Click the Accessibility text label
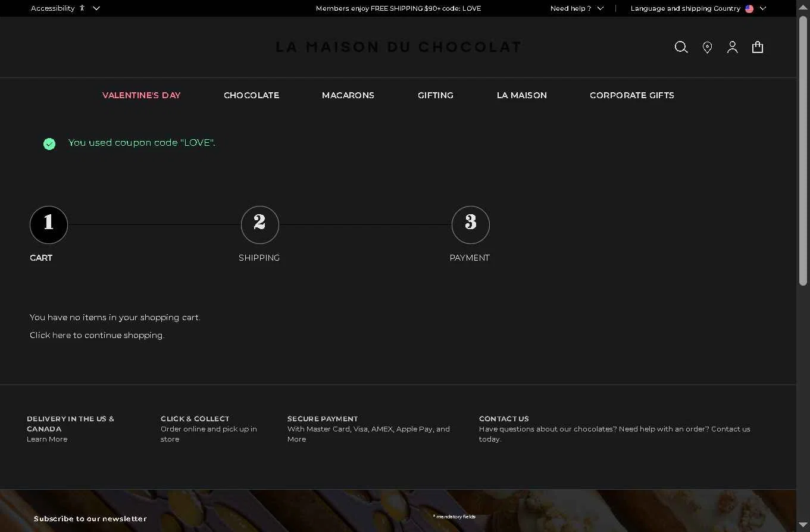 [x=53, y=8]
